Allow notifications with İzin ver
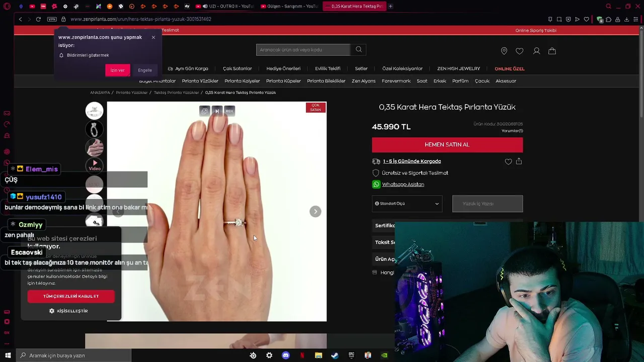This screenshot has height=362, width=644. coord(117,70)
